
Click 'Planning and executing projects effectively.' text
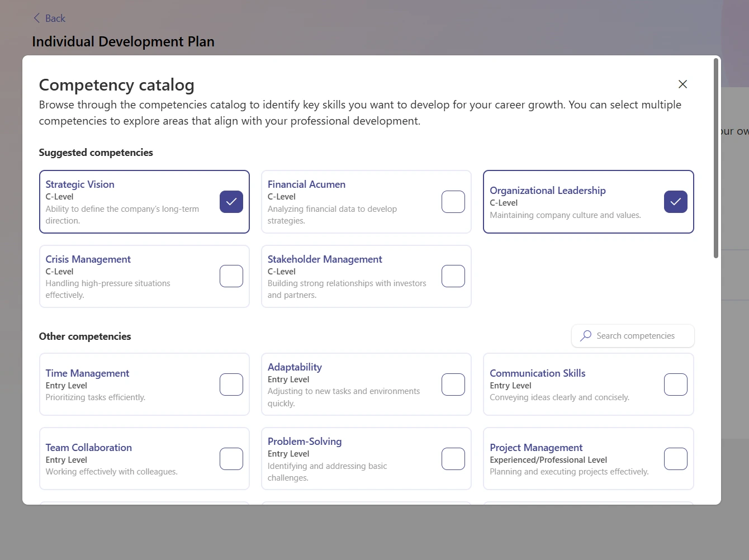[569, 472]
